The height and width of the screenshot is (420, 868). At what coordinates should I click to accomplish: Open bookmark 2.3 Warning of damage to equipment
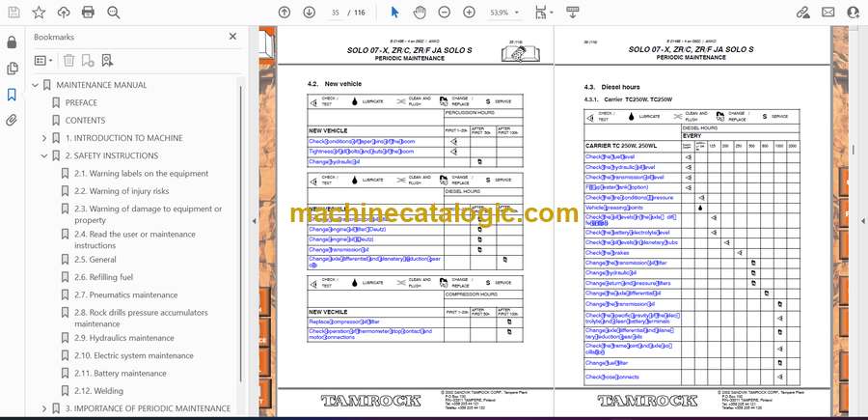148,214
